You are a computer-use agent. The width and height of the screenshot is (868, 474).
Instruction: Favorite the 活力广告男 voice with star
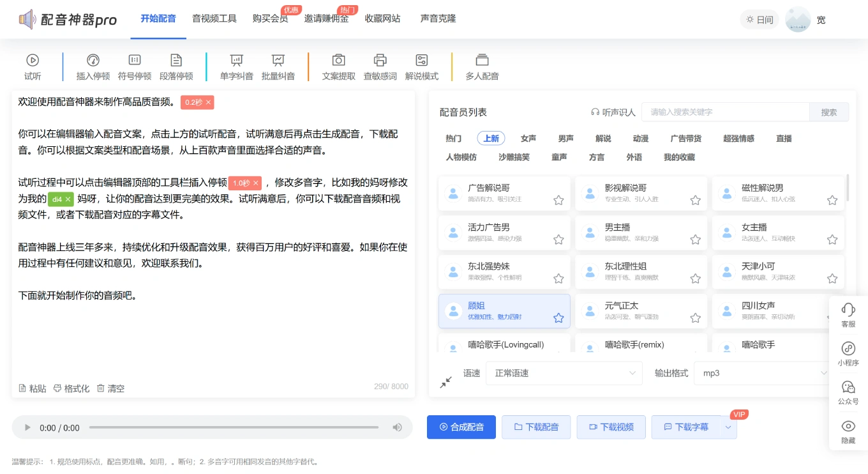click(x=558, y=240)
